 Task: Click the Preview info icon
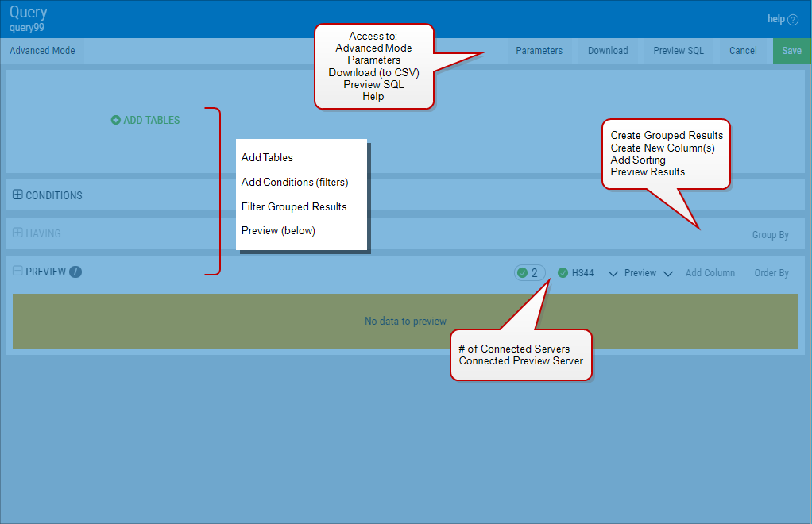tap(75, 272)
